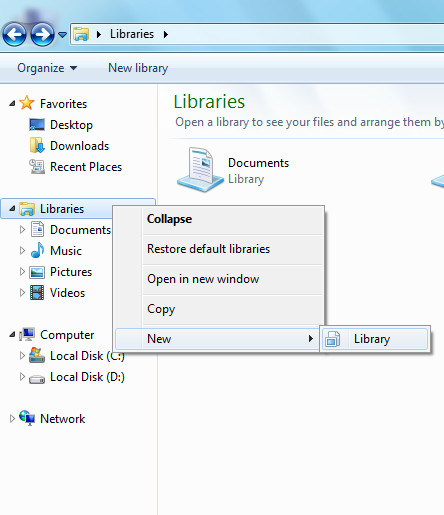Click the Network globe icon
This screenshot has width=444, height=515.
pyautogui.click(x=27, y=418)
